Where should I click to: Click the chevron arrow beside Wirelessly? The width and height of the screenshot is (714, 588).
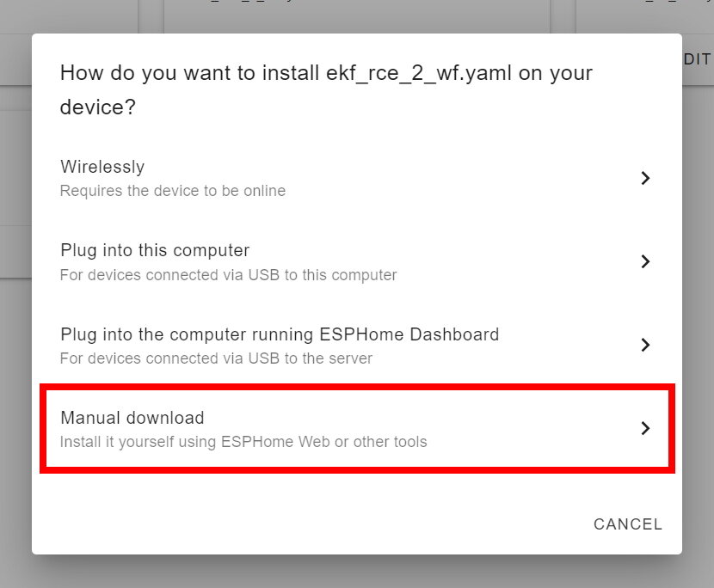coord(645,178)
